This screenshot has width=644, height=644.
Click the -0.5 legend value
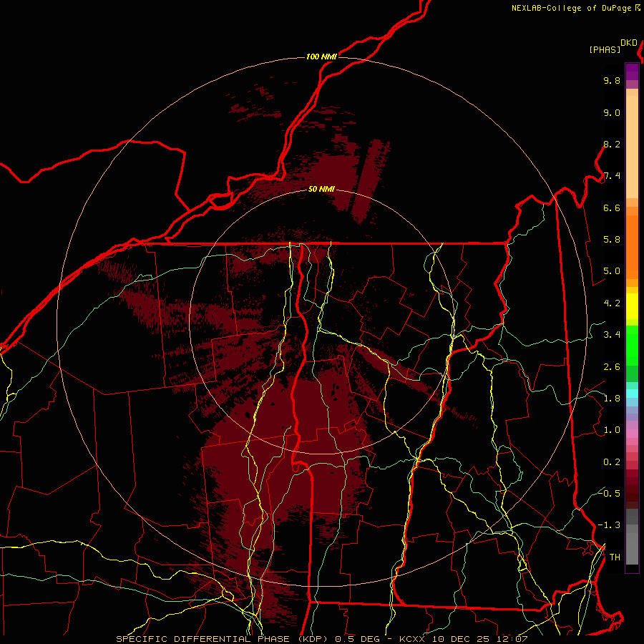[x=609, y=493]
